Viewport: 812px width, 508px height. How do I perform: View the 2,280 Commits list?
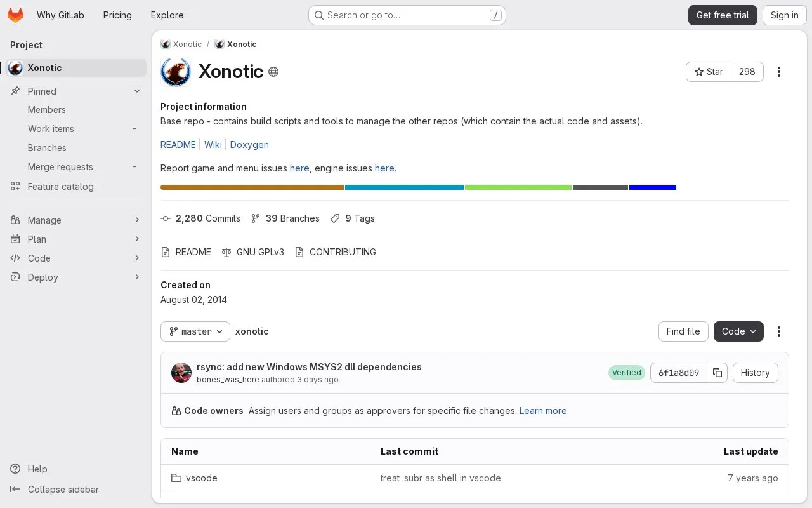pyautogui.click(x=200, y=218)
